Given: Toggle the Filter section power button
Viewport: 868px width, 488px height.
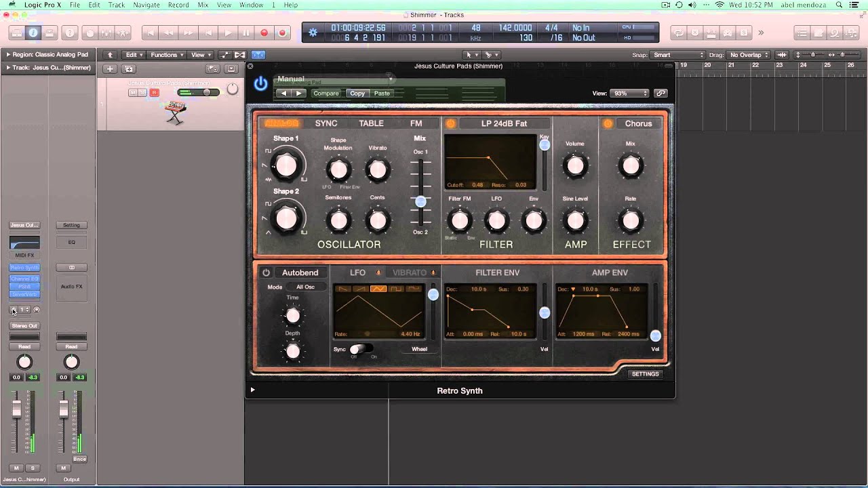Looking at the screenshot, I should [451, 123].
